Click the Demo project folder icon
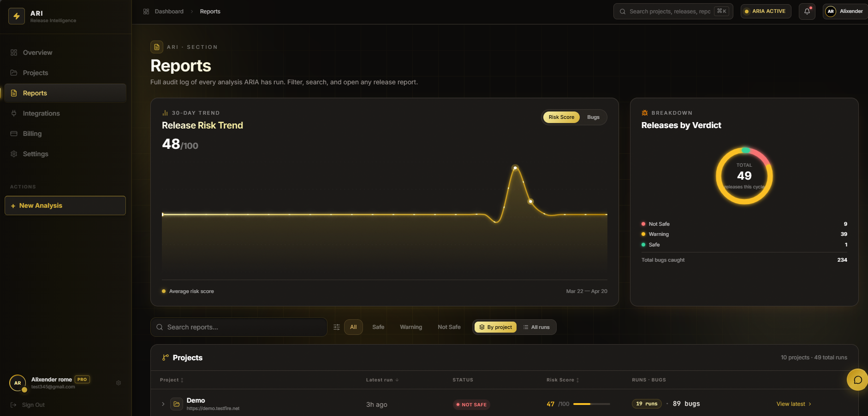Image resolution: width=868 pixels, height=416 pixels. tap(177, 404)
